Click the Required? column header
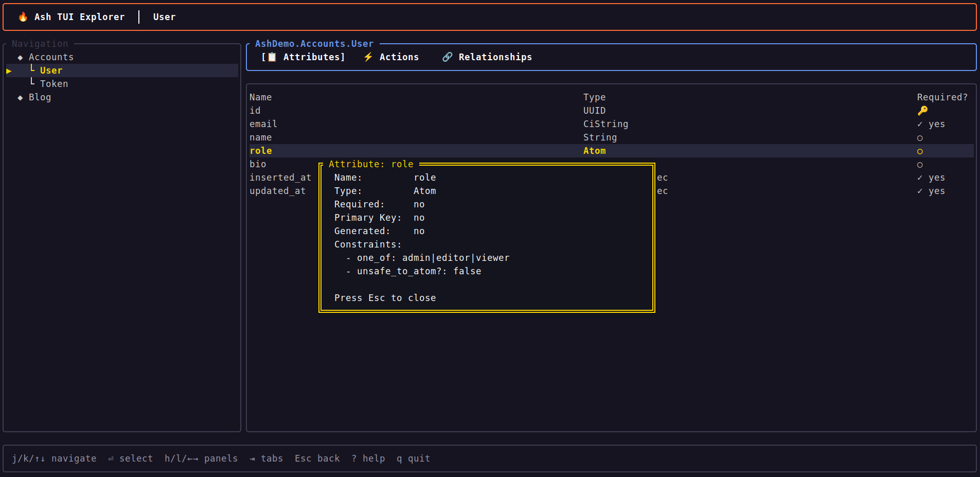Viewport: 980px width, 477px height. (942, 97)
